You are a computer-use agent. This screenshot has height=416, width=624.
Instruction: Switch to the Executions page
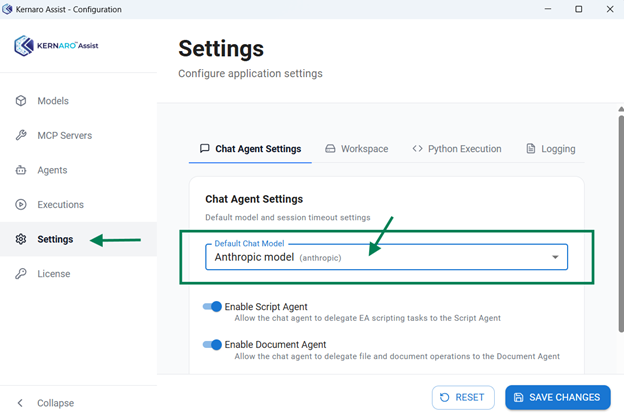(x=78, y=204)
